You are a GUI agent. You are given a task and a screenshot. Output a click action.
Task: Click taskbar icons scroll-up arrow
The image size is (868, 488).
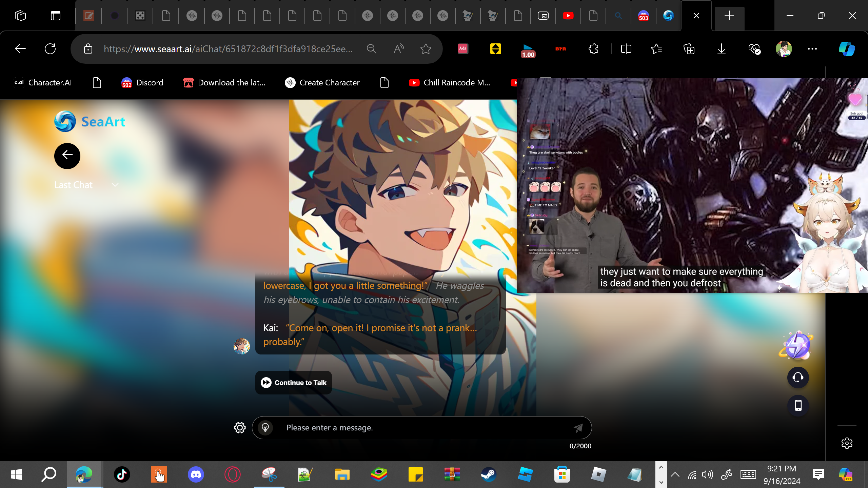click(661, 467)
